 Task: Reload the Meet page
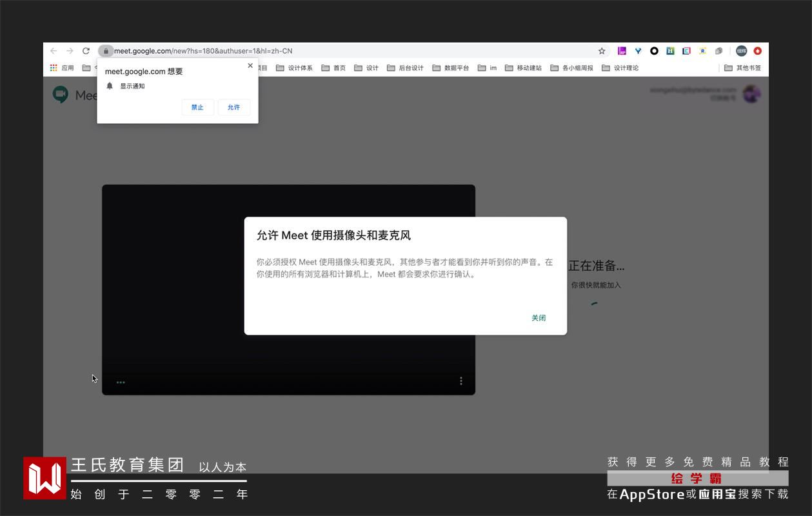86,51
